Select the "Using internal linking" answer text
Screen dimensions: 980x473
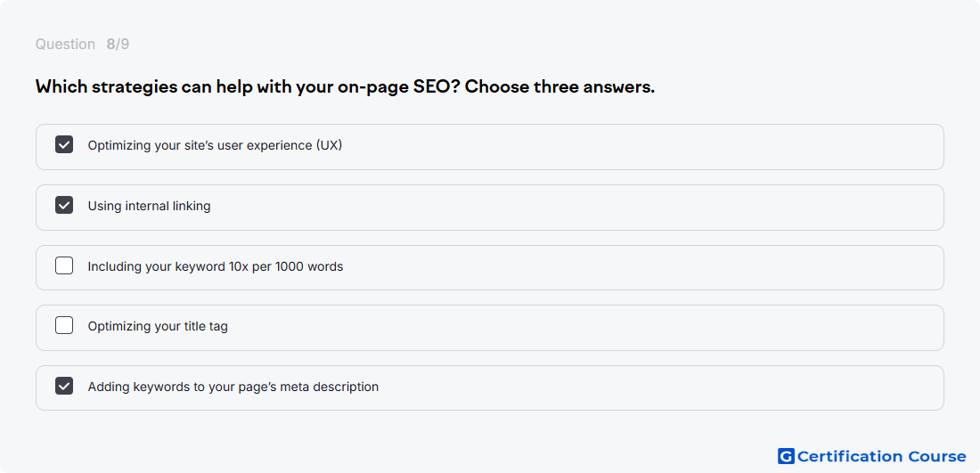point(149,206)
